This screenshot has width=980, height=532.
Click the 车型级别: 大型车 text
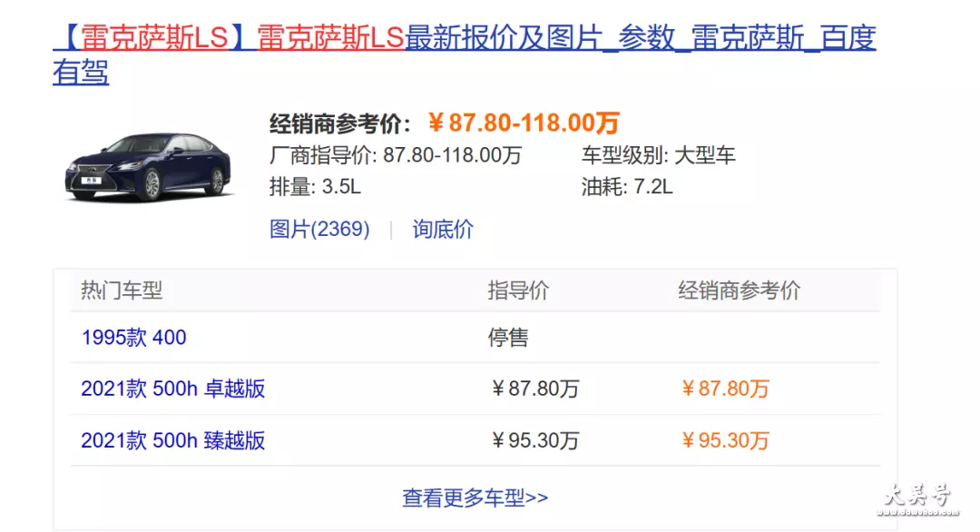pyautogui.click(x=658, y=155)
